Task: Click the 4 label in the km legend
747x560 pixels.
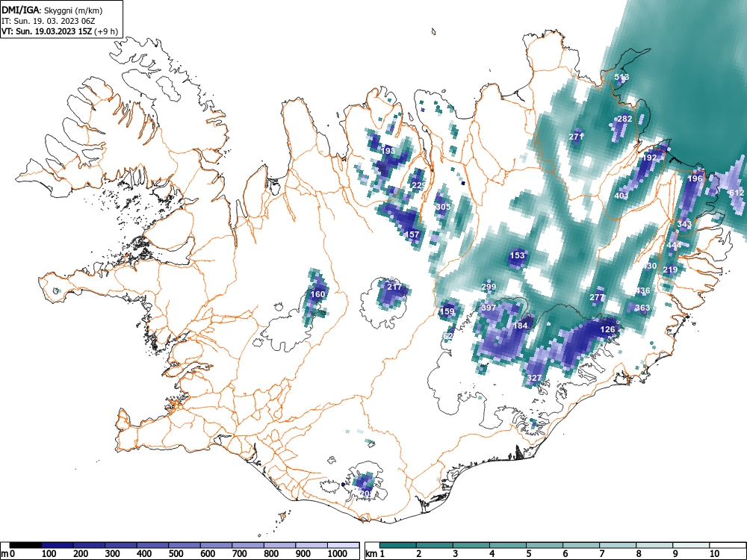Action: [492, 554]
